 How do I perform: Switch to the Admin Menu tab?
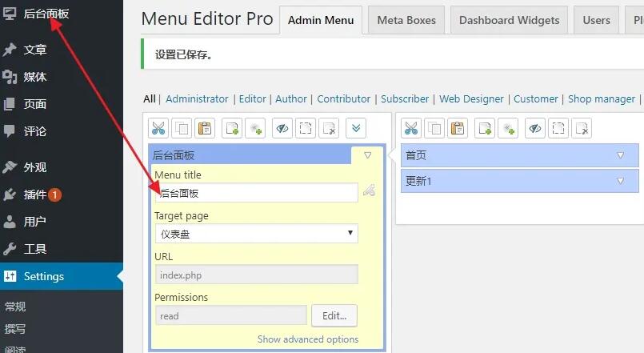[x=321, y=20]
